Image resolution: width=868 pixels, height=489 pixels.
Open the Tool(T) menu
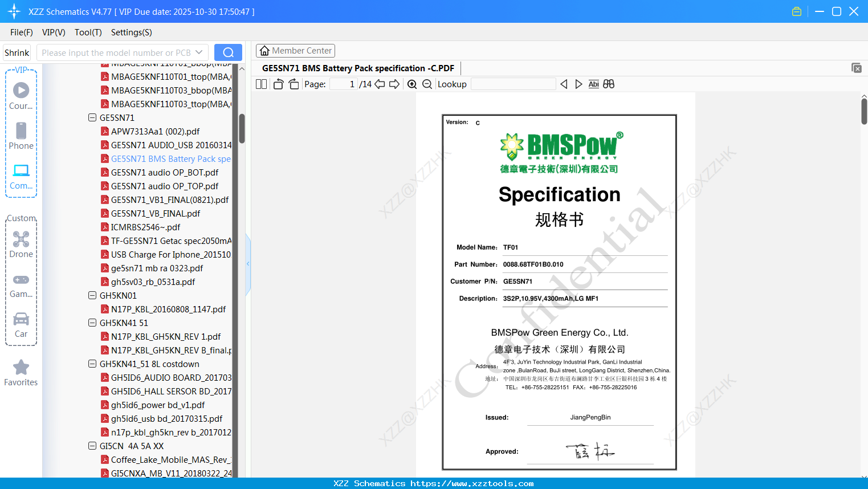click(x=88, y=32)
